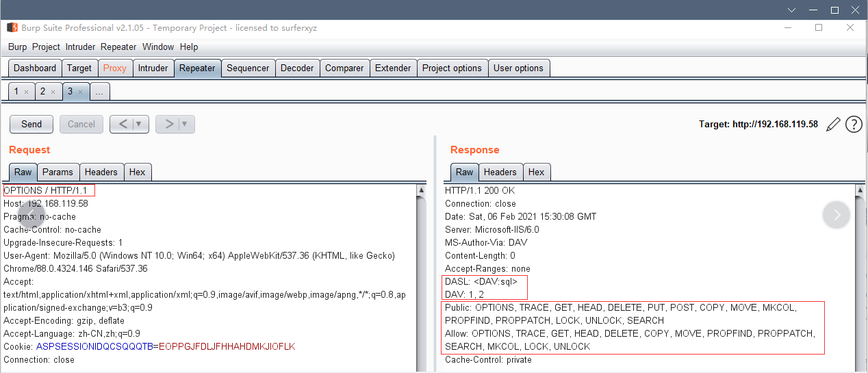Add a new Repeater tab with the ellipsis tab
This screenshot has width=868, height=373.
pyautogui.click(x=99, y=92)
